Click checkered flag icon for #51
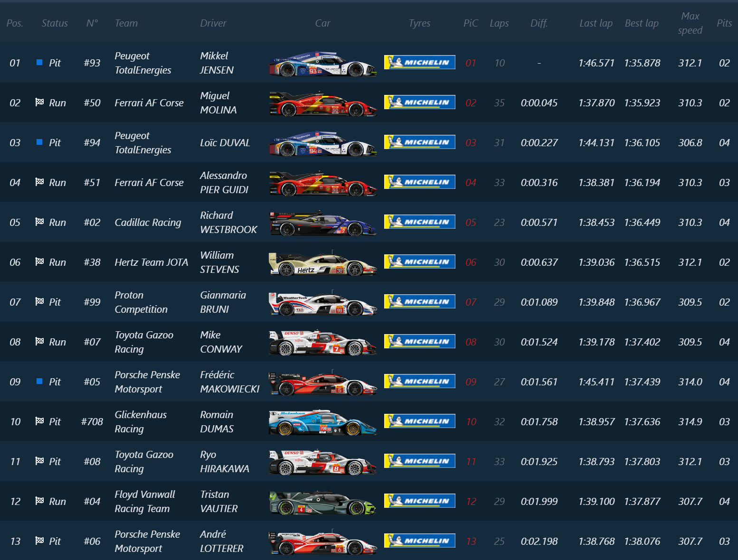This screenshot has width=738, height=560. pyautogui.click(x=39, y=182)
